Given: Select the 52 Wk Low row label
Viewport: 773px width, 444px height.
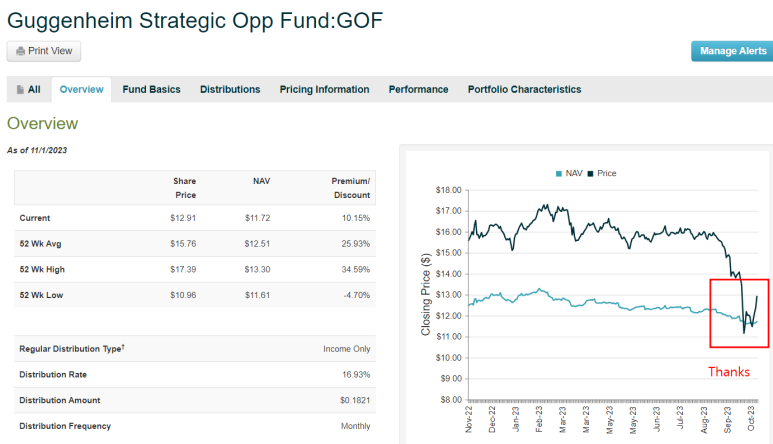Looking at the screenshot, I should tap(41, 295).
